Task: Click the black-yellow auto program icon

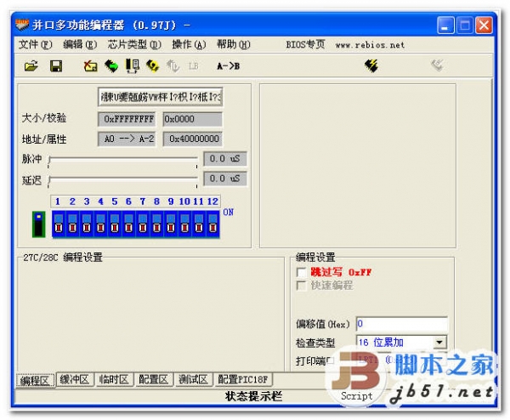Action: click(371, 65)
